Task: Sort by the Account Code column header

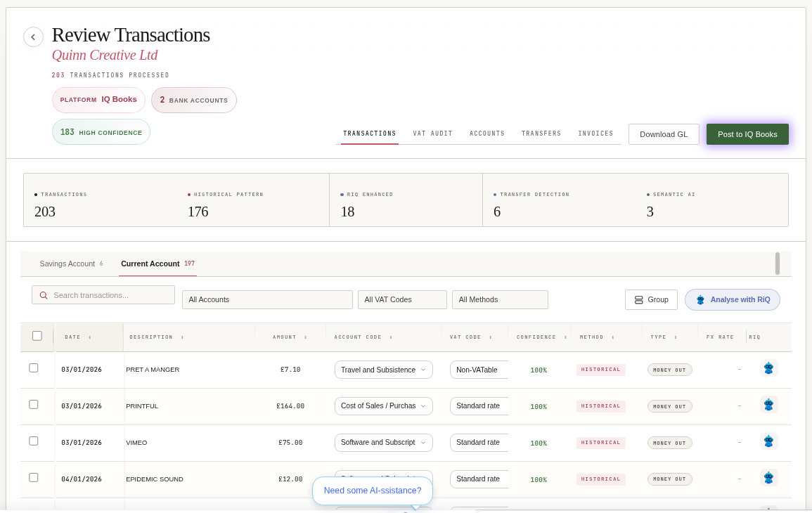Action: point(363,337)
